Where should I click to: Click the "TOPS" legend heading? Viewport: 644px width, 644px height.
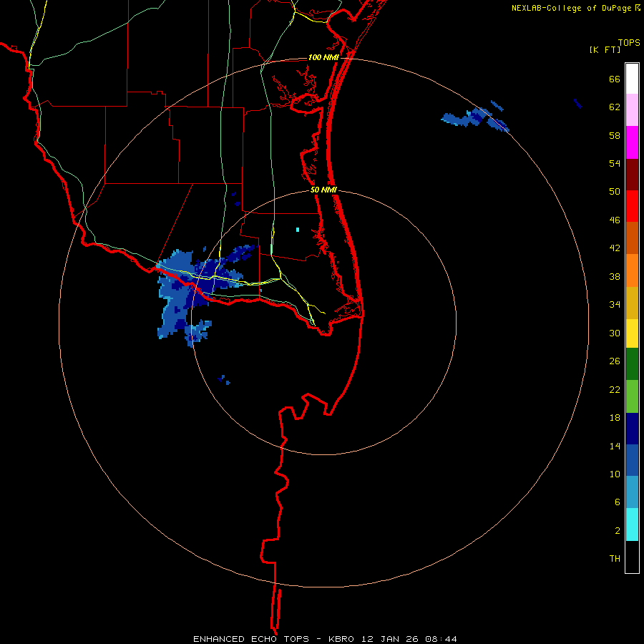629,42
